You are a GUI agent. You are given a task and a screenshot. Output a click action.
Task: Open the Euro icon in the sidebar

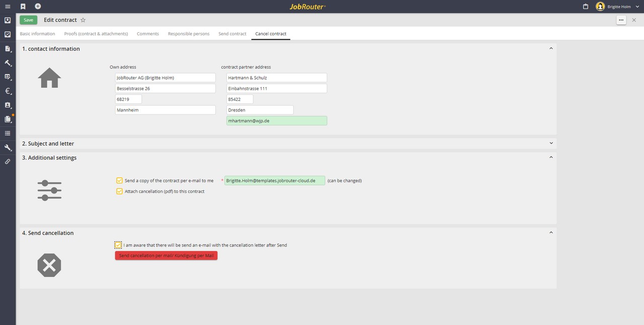pos(8,91)
